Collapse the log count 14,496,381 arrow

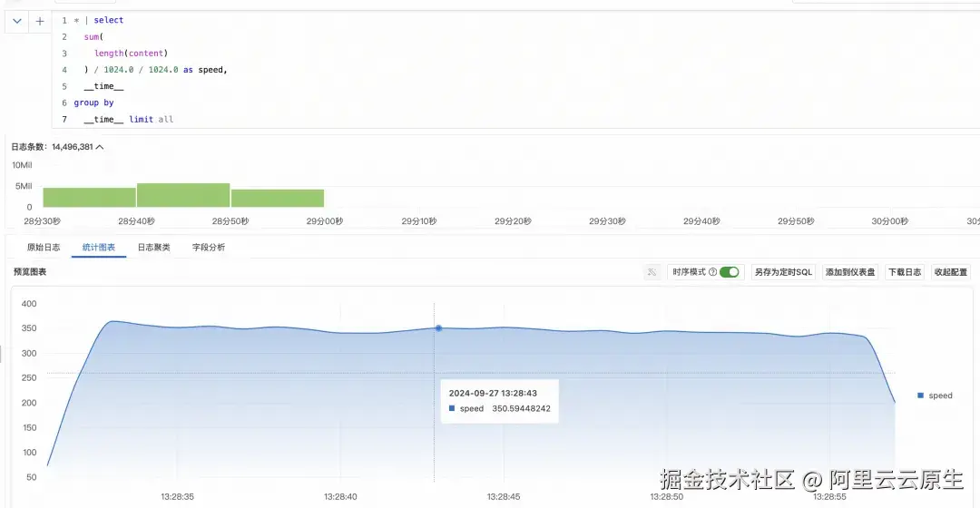(100, 147)
